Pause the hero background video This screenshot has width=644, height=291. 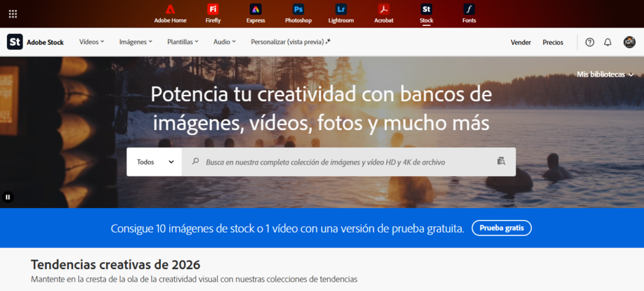tap(8, 197)
